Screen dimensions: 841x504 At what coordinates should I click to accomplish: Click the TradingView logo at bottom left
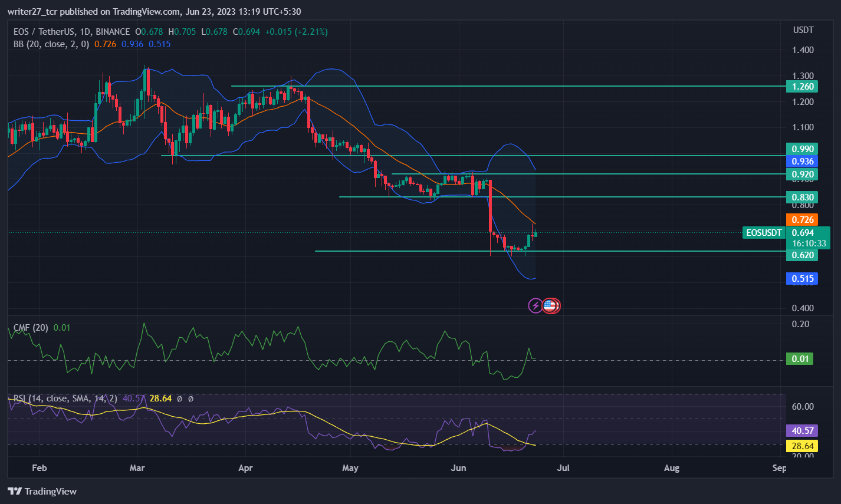[x=42, y=491]
